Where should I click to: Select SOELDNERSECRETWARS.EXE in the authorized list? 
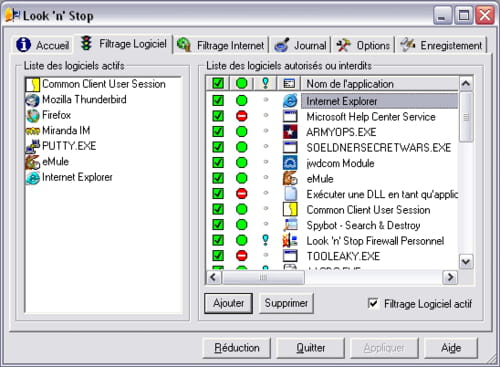tap(379, 147)
